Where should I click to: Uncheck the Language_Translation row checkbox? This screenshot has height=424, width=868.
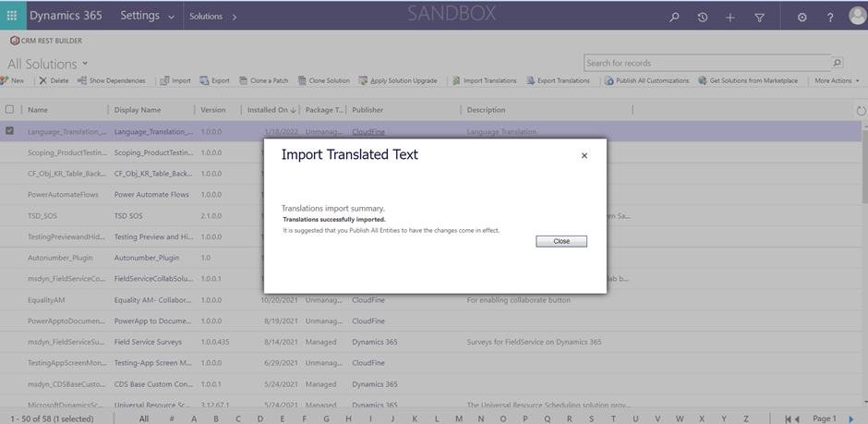(9, 131)
